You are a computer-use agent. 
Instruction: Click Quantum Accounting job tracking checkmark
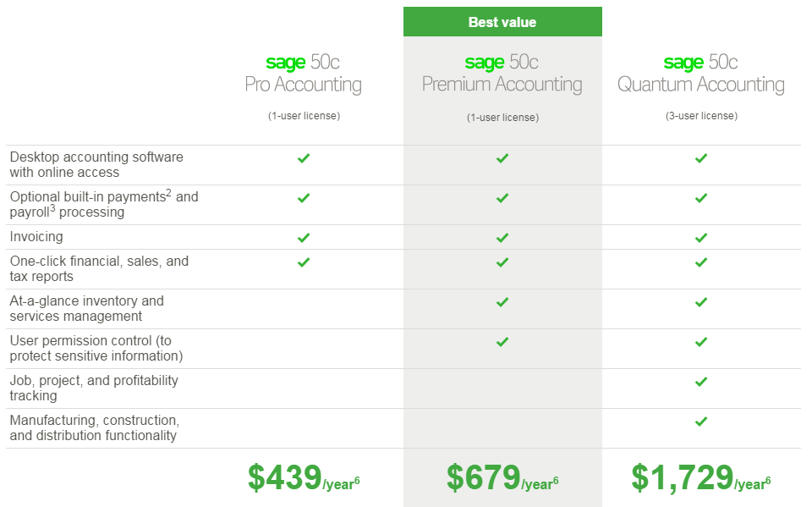(x=701, y=382)
